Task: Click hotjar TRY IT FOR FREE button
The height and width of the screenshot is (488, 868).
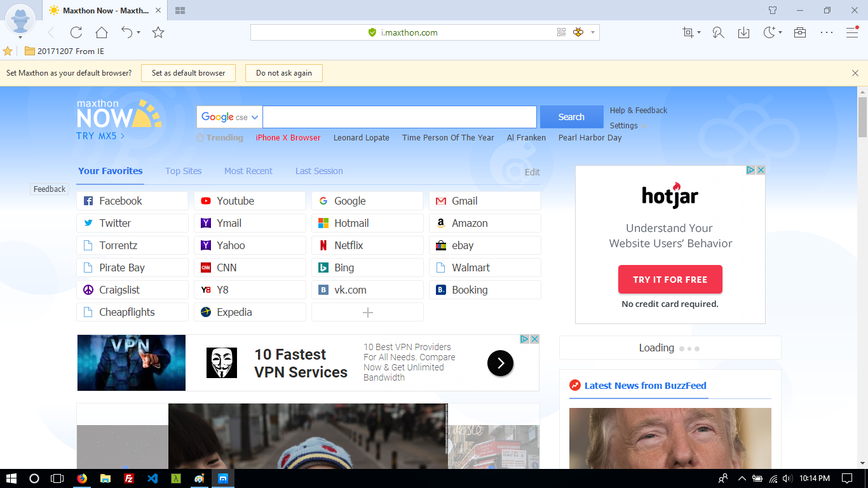Action: click(670, 280)
